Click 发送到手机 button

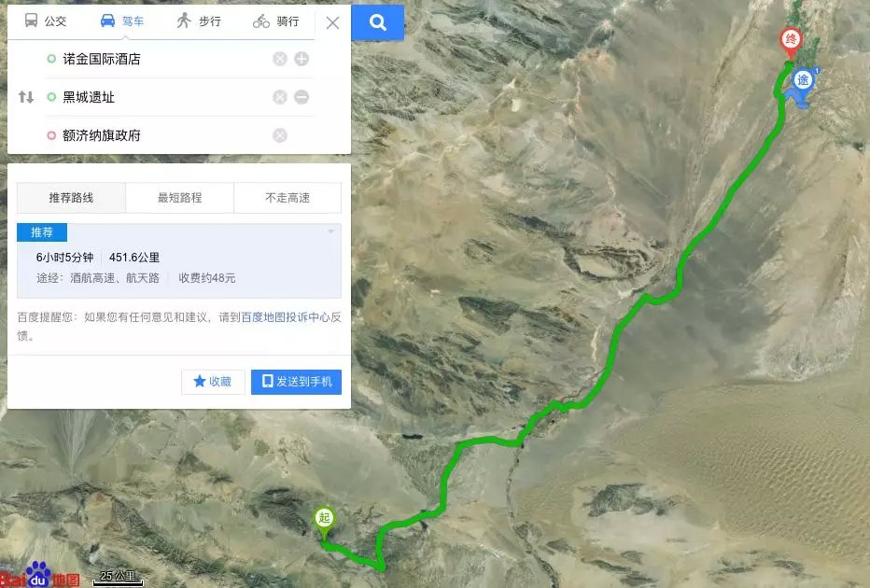click(296, 382)
